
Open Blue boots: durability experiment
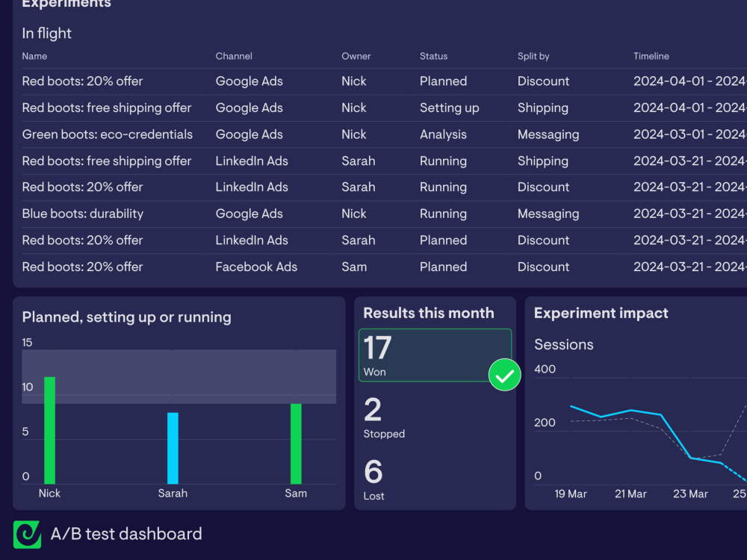(x=82, y=214)
